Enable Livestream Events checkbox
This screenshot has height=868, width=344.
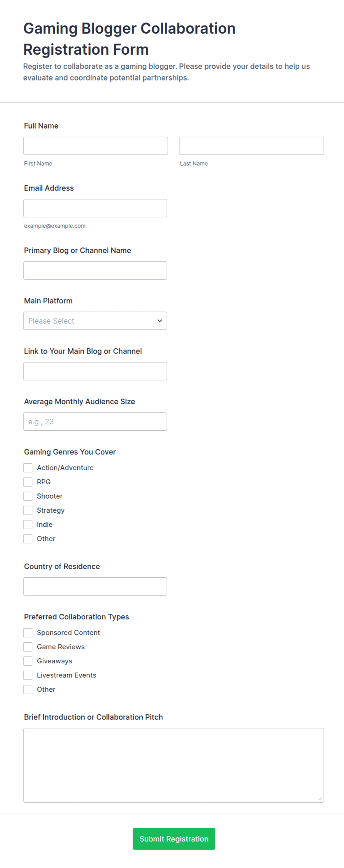pos(28,675)
